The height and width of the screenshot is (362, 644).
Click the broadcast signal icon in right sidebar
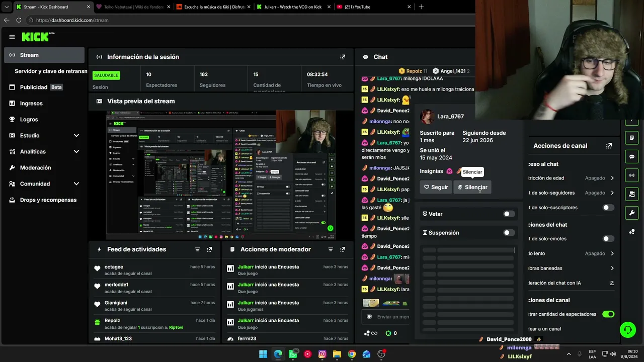click(x=632, y=175)
